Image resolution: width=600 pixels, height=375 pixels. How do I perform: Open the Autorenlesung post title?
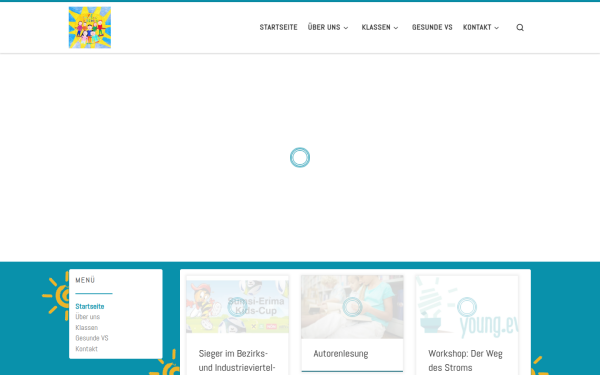coord(341,354)
